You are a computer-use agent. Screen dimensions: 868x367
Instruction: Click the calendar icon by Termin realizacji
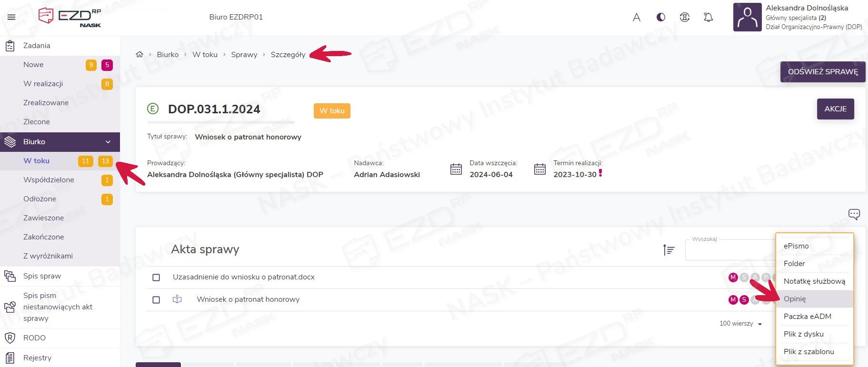coord(539,169)
